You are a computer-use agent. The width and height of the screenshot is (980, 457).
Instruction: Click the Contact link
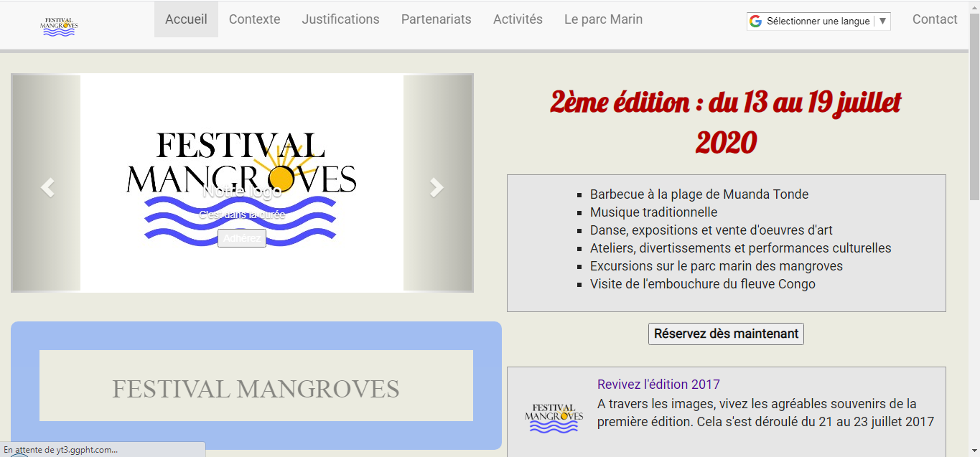point(934,19)
